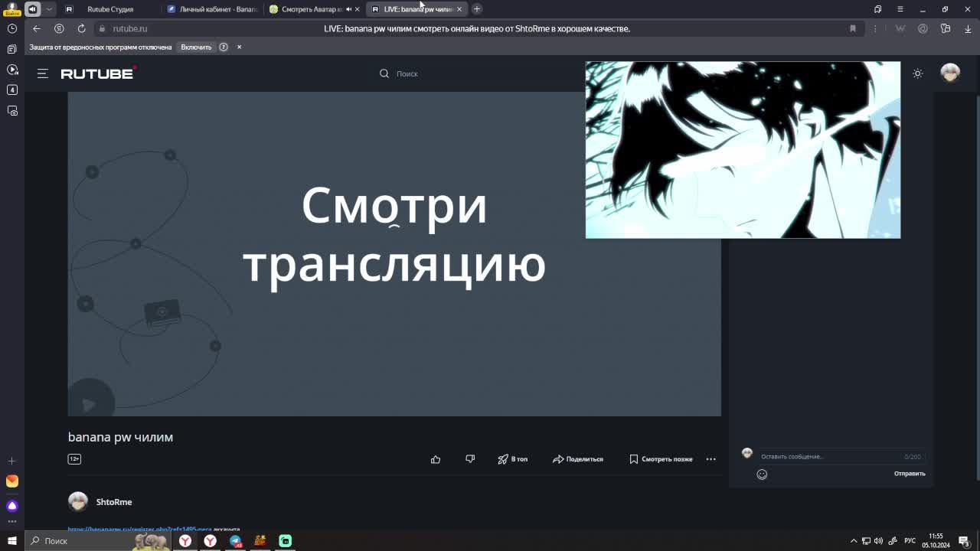Open Windows notification center
This screenshot has width=980, height=551.
[x=965, y=541]
